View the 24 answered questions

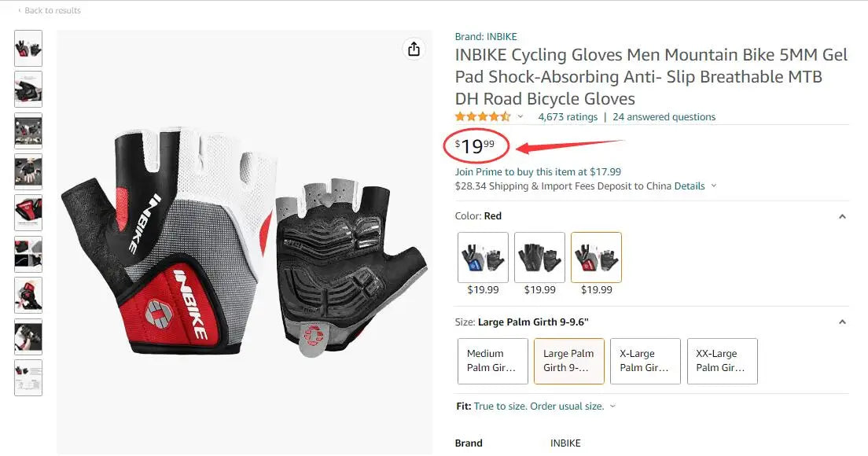tap(664, 116)
